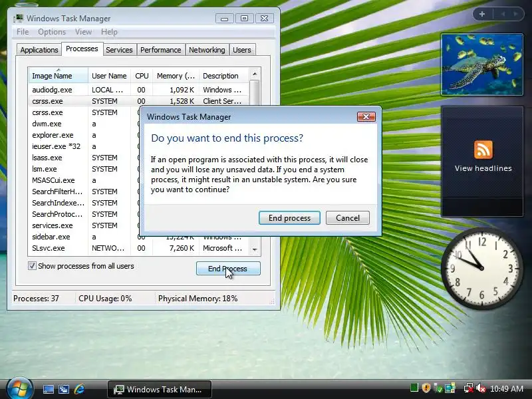Switch to the Applications tab

coord(39,50)
